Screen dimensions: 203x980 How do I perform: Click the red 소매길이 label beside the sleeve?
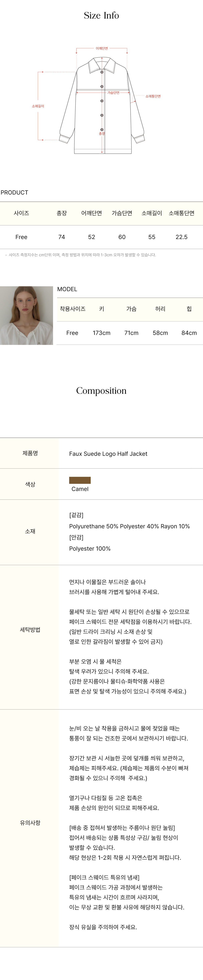38,106
